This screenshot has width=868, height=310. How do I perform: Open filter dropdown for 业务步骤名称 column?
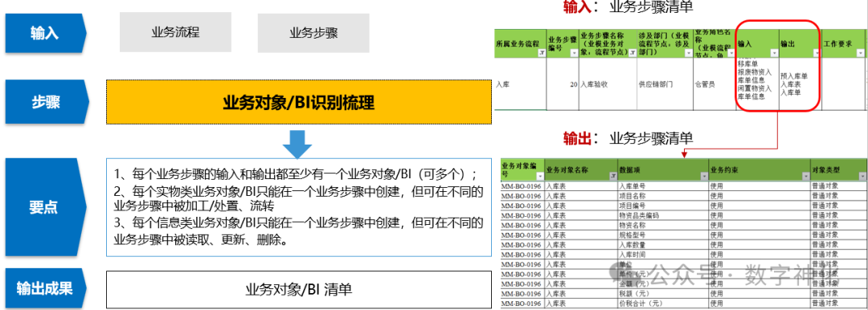(x=633, y=52)
